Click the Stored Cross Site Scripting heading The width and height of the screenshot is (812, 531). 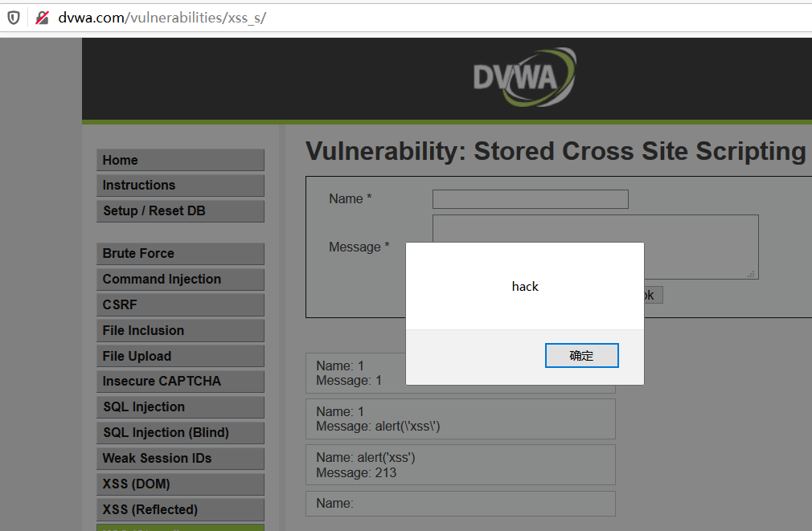(556, 152)
